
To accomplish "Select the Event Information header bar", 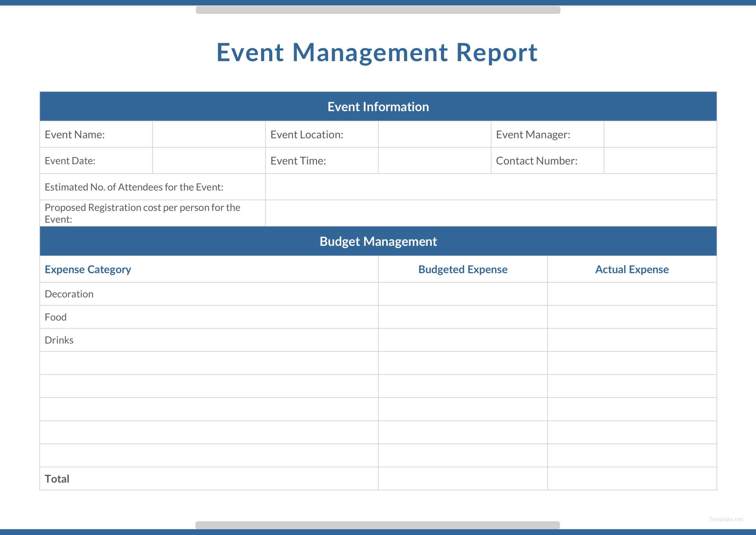I will [378, 106].
